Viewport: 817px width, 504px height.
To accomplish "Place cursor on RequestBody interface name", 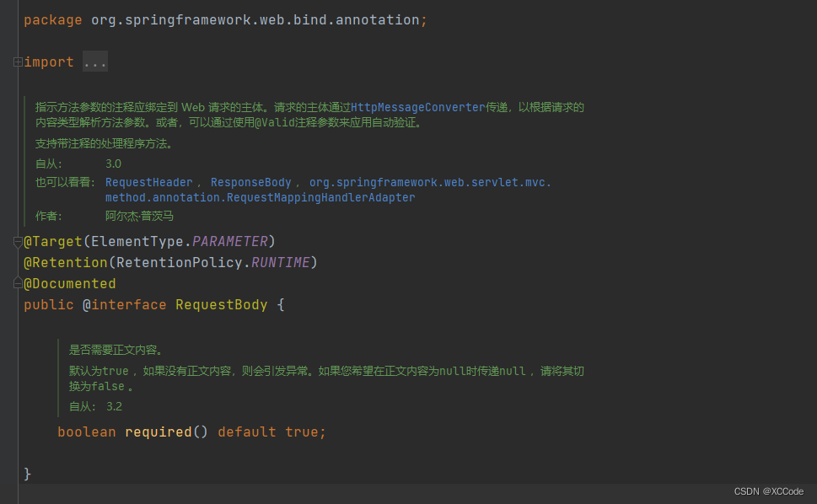I will click(222, 305).
